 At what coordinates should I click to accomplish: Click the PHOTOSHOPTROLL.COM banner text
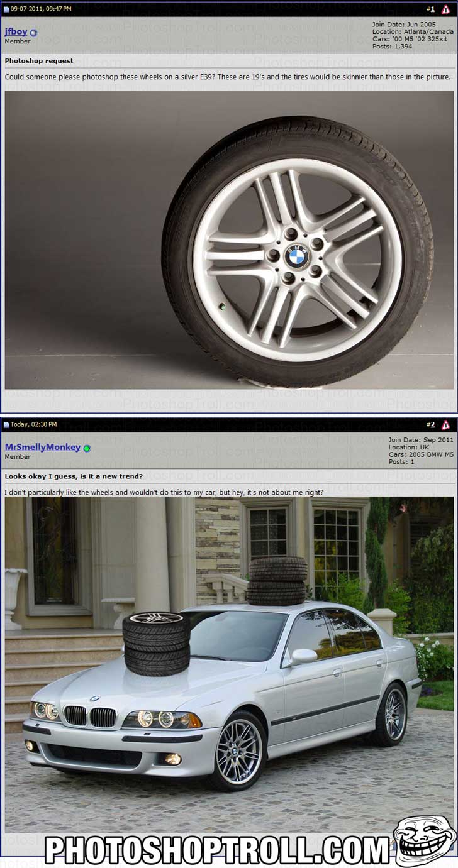pyautogui.click(x=218, y=850)
